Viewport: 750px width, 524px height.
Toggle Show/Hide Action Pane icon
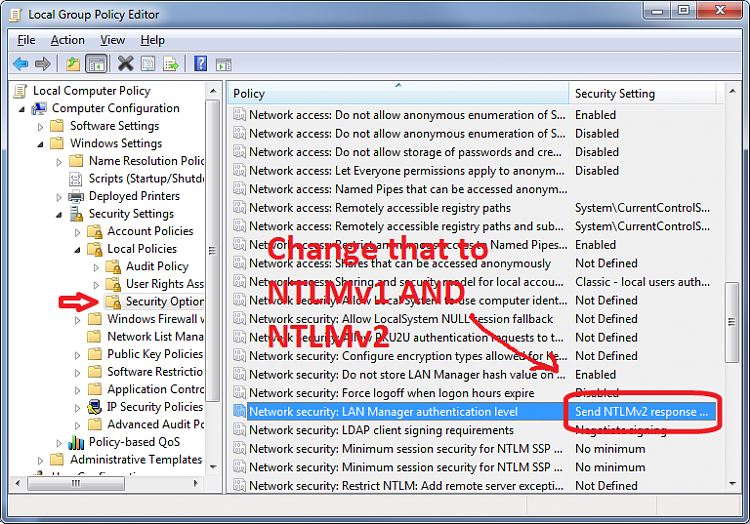[223, 64]
